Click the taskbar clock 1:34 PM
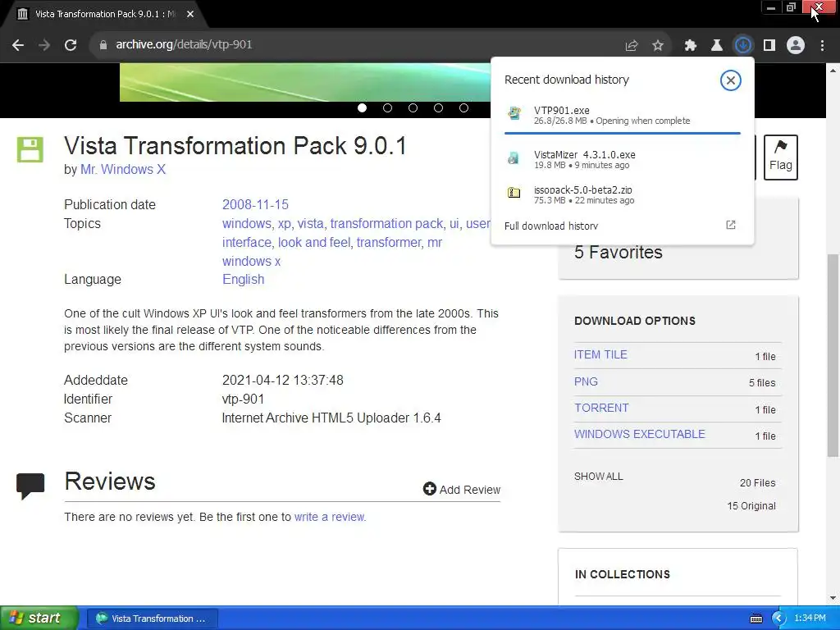This screenshot has width=840, height=630. point(810,619)
